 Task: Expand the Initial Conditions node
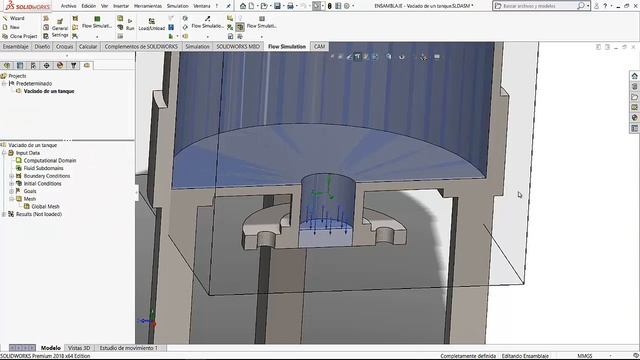11,184
